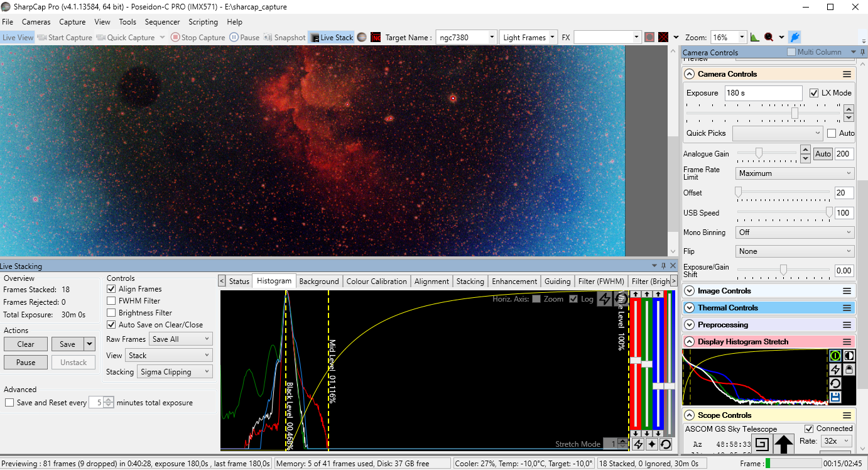The height and width of the screenshot is (470, 868).
Task: Open the Frame Rate Limit dropdown
Action: [795, 173]
